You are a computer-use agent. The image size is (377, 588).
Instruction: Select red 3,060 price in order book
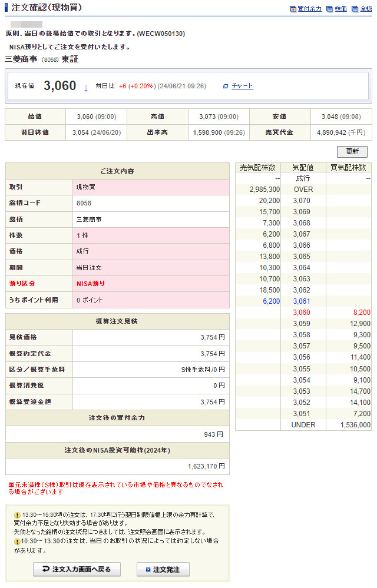click(x=303, y=313)
